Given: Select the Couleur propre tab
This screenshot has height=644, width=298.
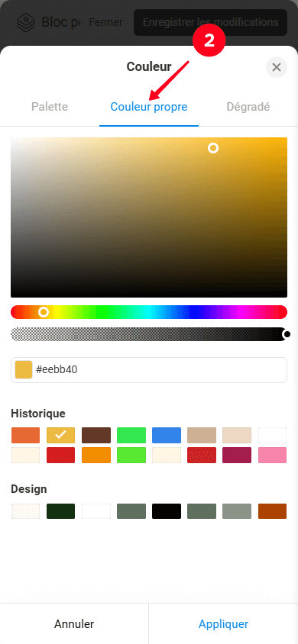Looking at the screenshot, I should [149, 107].
